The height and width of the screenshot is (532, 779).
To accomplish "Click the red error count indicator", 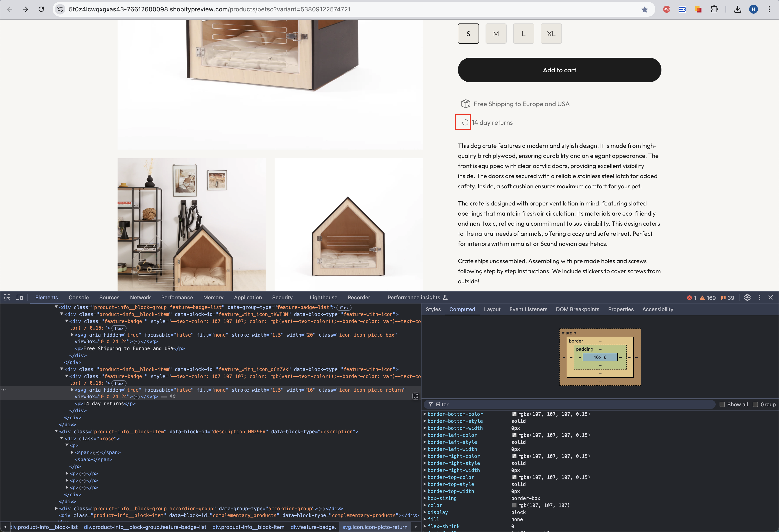I will tap(691, 298).
